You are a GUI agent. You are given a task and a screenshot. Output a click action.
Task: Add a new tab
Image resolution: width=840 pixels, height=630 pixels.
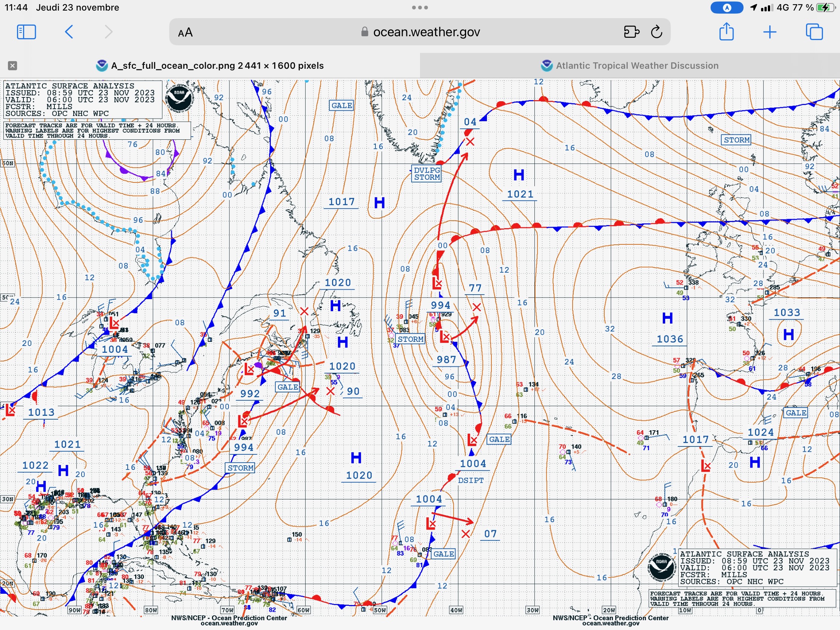tap(770, 32)
